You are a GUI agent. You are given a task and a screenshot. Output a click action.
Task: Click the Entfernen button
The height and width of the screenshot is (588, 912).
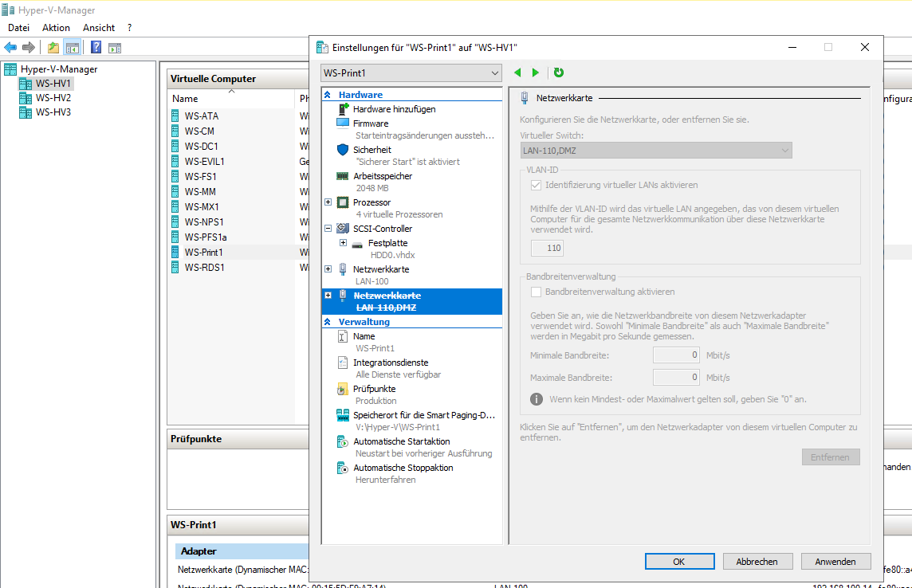tap(831, 457)
